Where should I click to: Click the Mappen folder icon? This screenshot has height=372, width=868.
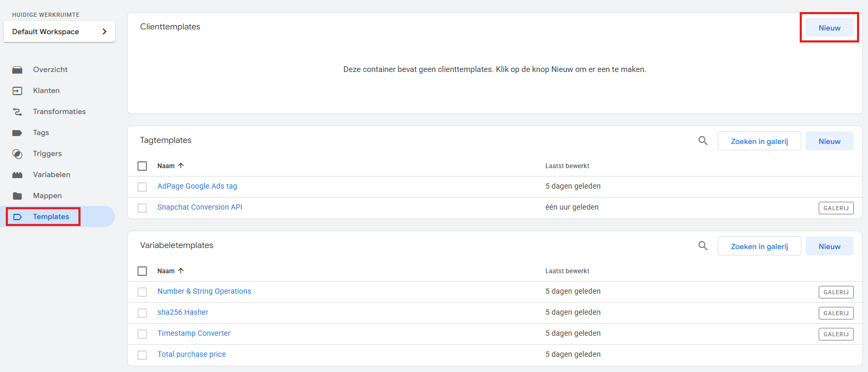pos(17,196)
